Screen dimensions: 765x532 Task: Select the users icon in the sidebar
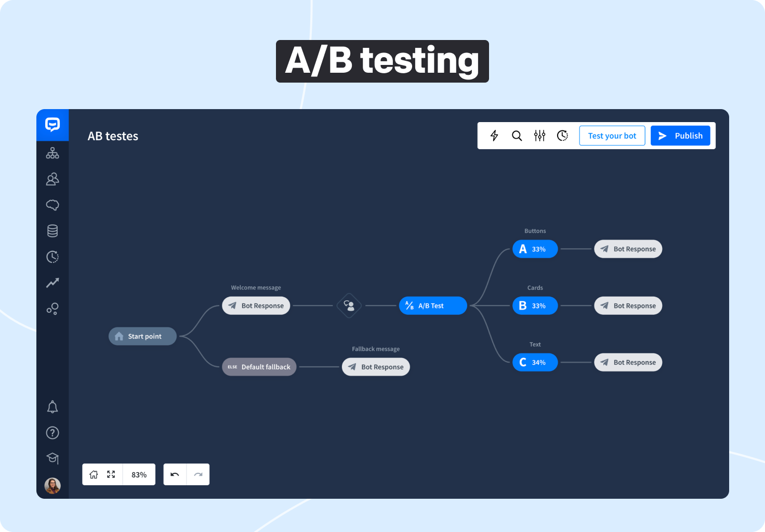[x=52, y=179]
